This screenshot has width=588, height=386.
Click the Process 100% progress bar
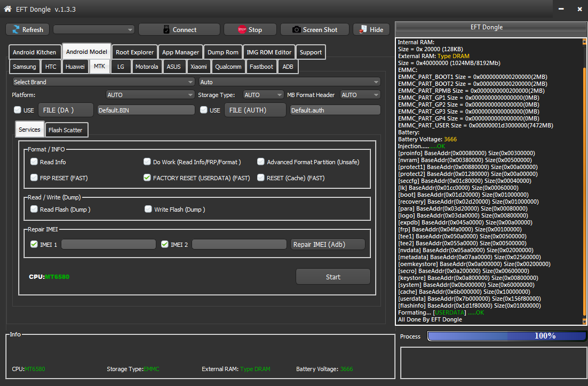click(x=506, y=336)
